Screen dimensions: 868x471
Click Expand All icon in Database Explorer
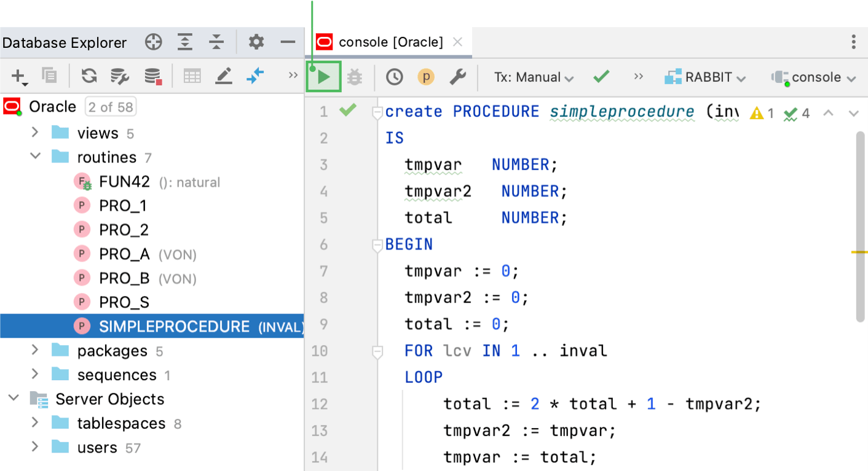pos(185,42)
